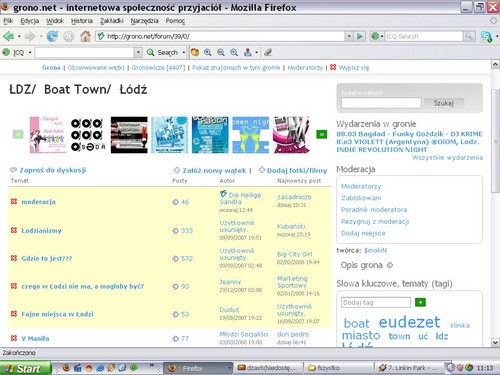This screenshot has width=500, height=375.
Task: Switch to Linkin Park taskbar window
Action: [x=410, y=368]
